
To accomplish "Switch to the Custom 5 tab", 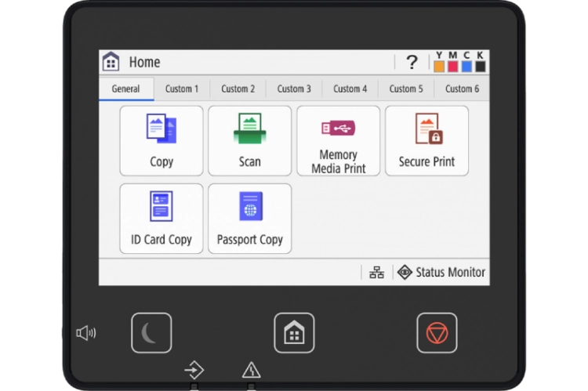I will (406, 89).
